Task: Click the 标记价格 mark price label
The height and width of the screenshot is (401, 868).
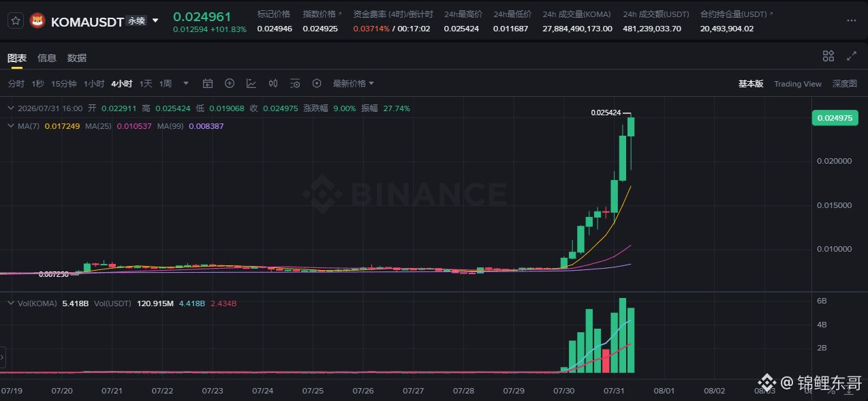Action: point(273,14)
